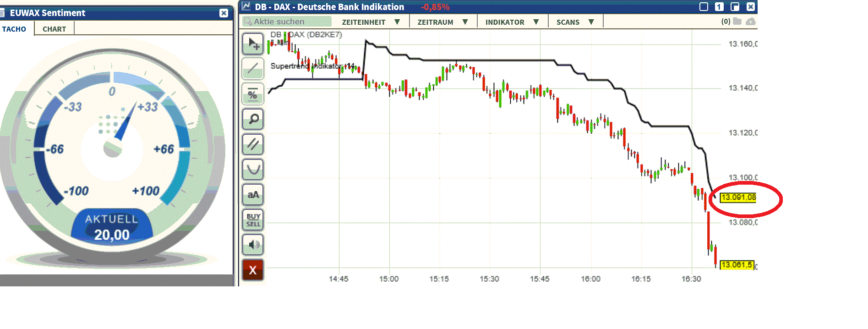Click the sentiment gauge needle hub
This screenshot has height=329, width=868.
113,148
